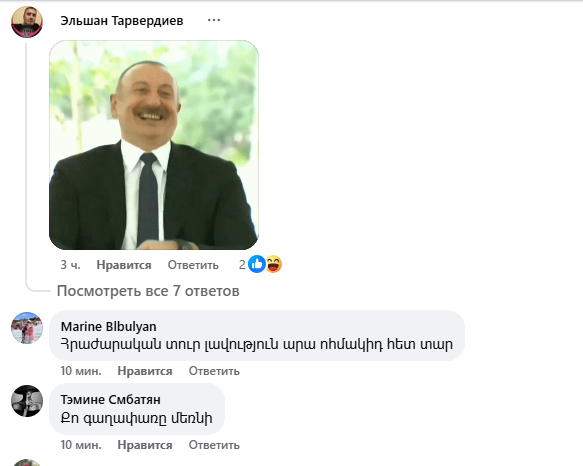Open the Marine Blbulyan name link

pos(109,327)
